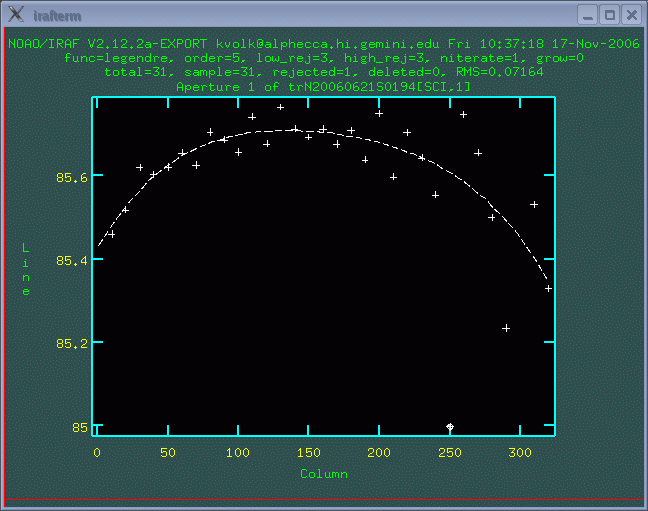Image resolution: width=648 pixels, height=511 pixels.
Task: Click the 150 x-axis tick label
Action: coord(309,453)
